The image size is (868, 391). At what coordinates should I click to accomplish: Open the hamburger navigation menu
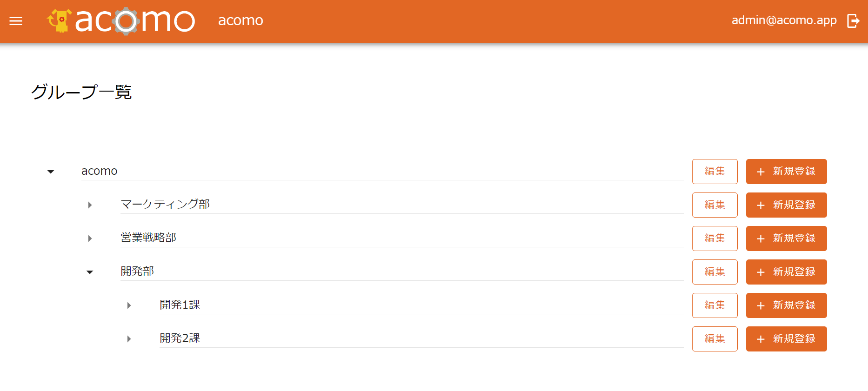tap(16, 21)
